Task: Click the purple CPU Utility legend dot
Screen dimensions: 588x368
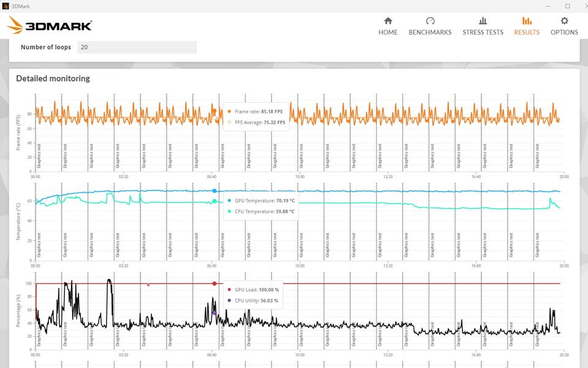Action: coord(229,301)
